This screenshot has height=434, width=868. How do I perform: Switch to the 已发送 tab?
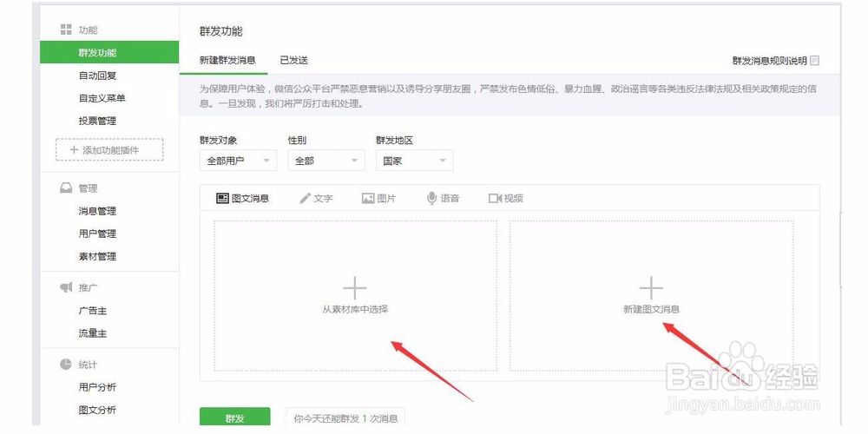pos(294,61)
